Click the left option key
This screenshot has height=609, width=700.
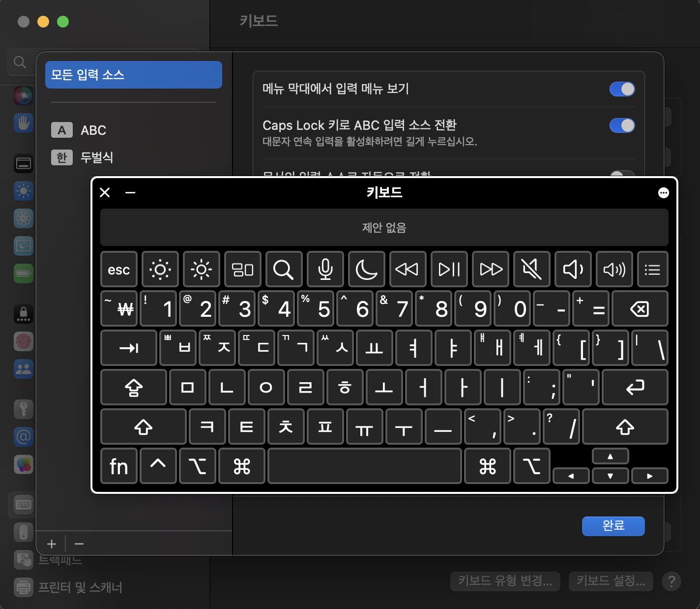click(x=198, y=466)
